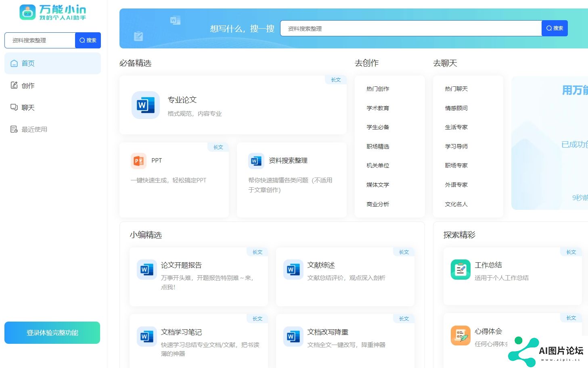This screenshot has width=588, height=368.
Task: Click 登录体验完整功能 button
Action: [x=52, y=332]
